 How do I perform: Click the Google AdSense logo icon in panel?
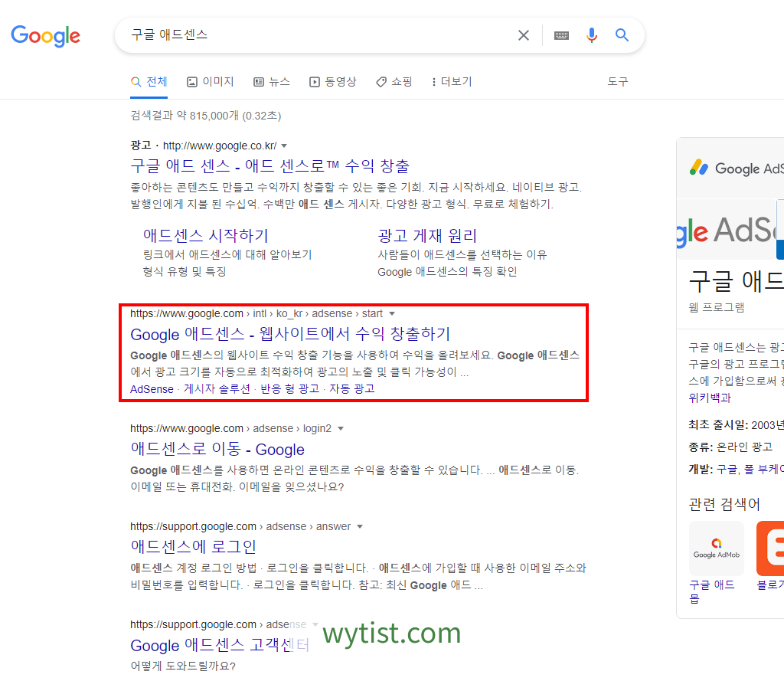(698, 168)
